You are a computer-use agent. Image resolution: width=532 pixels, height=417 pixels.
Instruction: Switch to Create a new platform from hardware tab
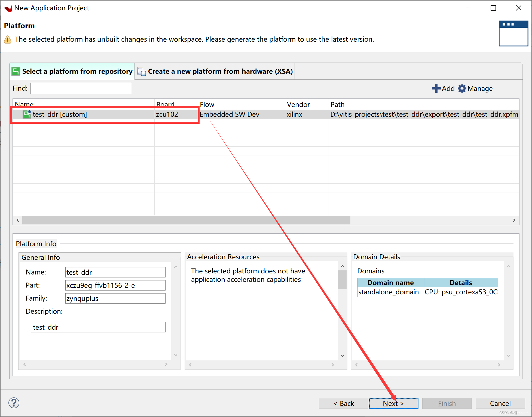220,71
